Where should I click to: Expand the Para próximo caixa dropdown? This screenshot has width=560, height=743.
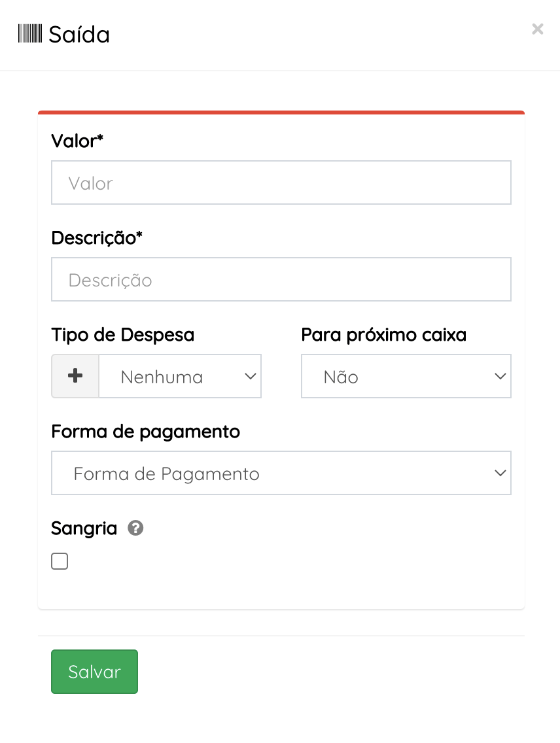406,376
